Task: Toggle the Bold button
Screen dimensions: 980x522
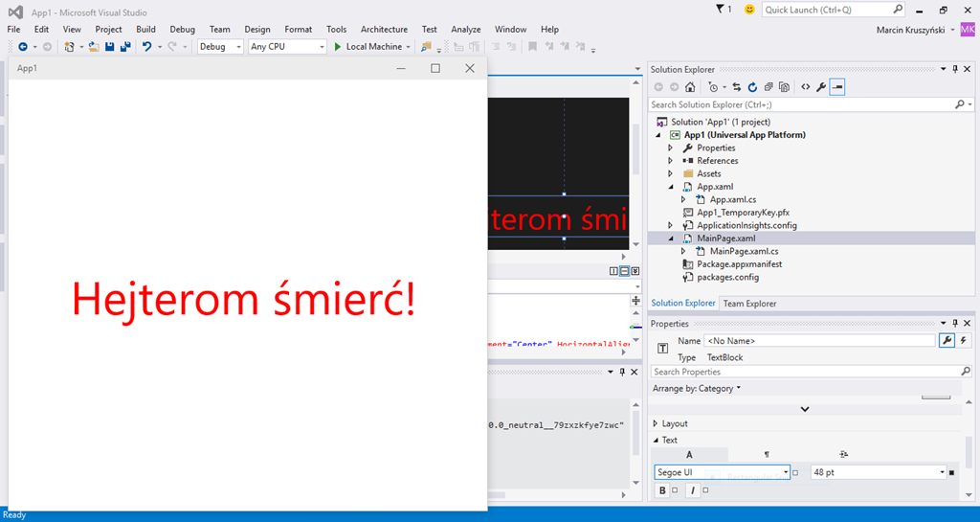Action: [662, 490]
